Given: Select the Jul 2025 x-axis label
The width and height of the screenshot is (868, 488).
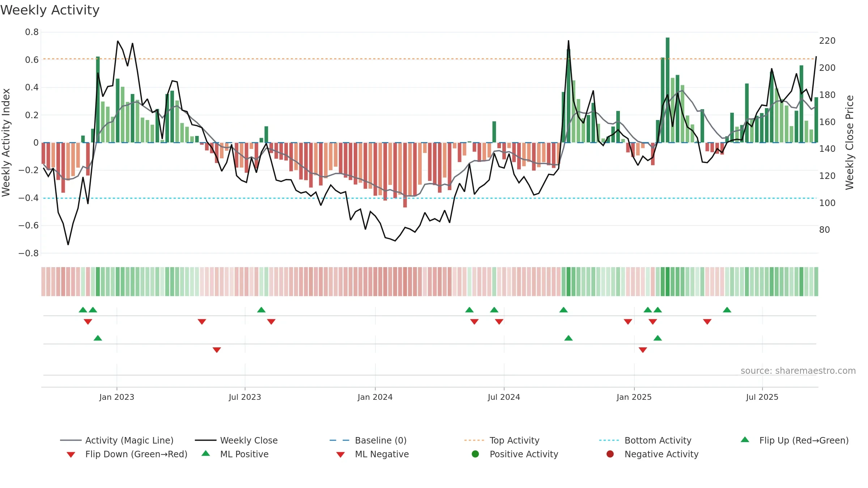Looking at the screenshot, I should point(762,397).
